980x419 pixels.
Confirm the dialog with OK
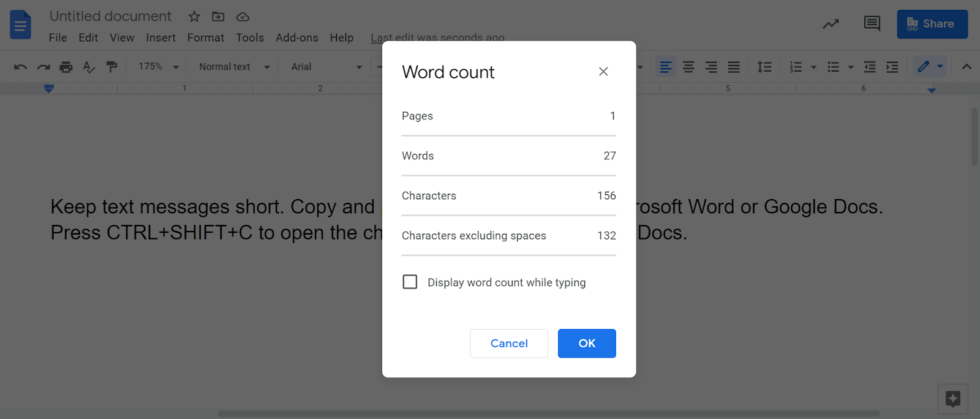[587, 344]
